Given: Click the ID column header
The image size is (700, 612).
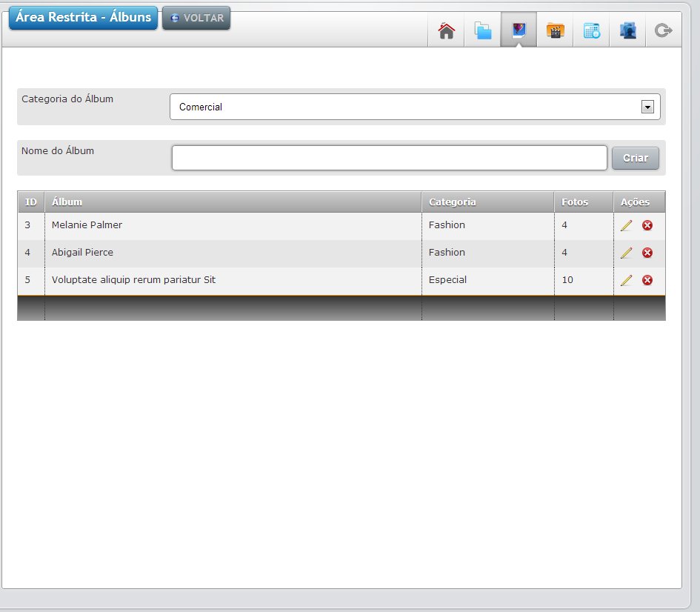Looking at the screenshot, I should [31, 202].
